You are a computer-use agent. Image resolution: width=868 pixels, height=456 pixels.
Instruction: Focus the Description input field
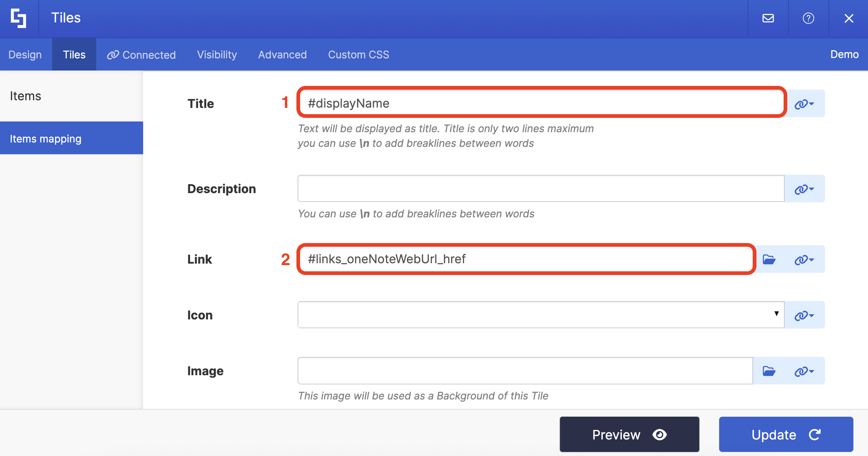click(x=541, y=188)
